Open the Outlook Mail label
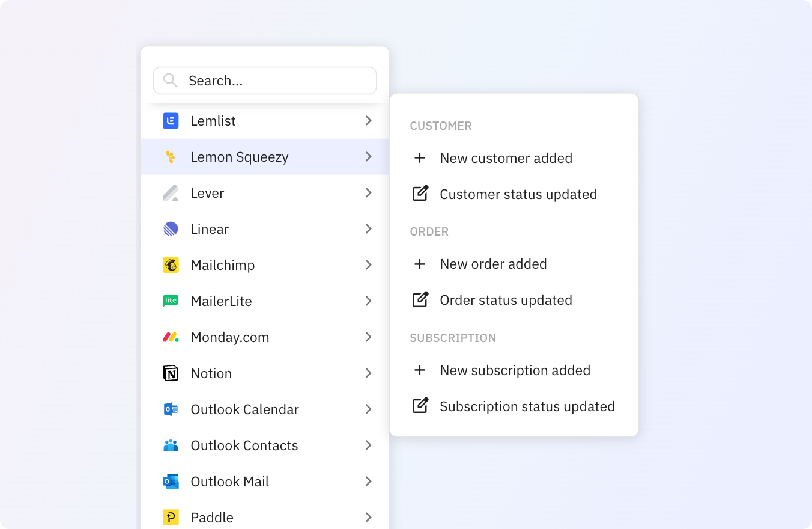This screenshot has width=812, height=529. point(230,482)
